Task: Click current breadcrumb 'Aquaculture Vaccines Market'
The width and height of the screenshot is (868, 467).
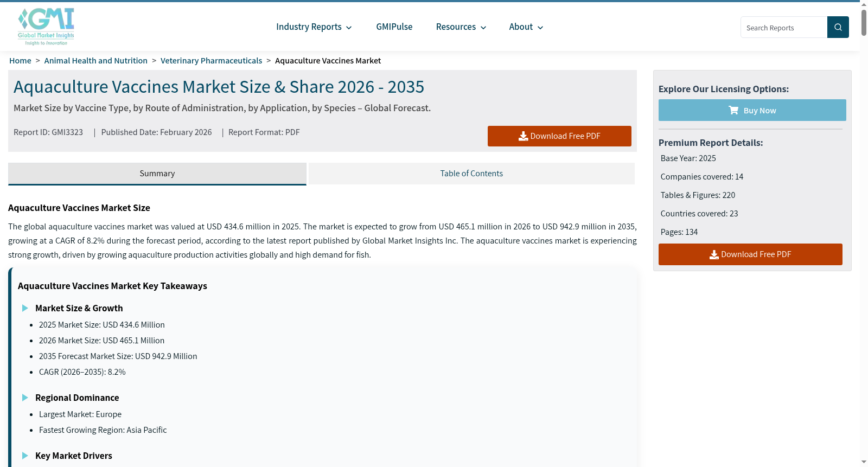Action: point(328,61)
